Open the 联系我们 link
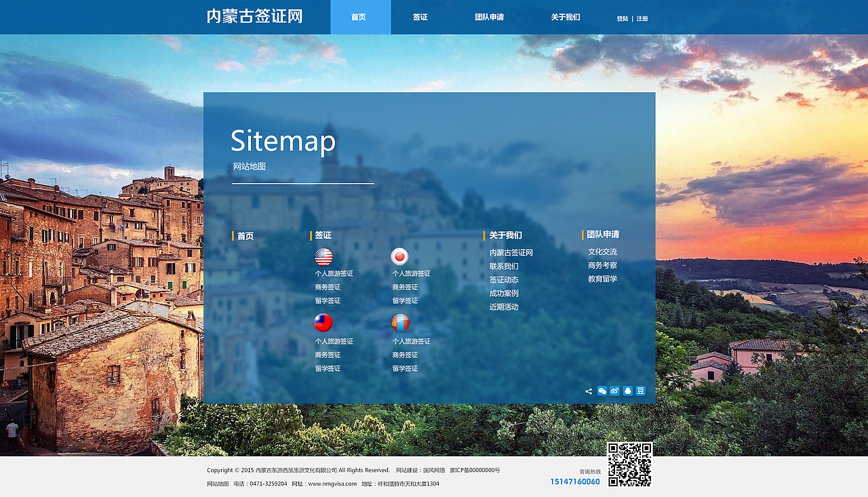The height and width of the screenshot is (497, 868). pos(504,266)
